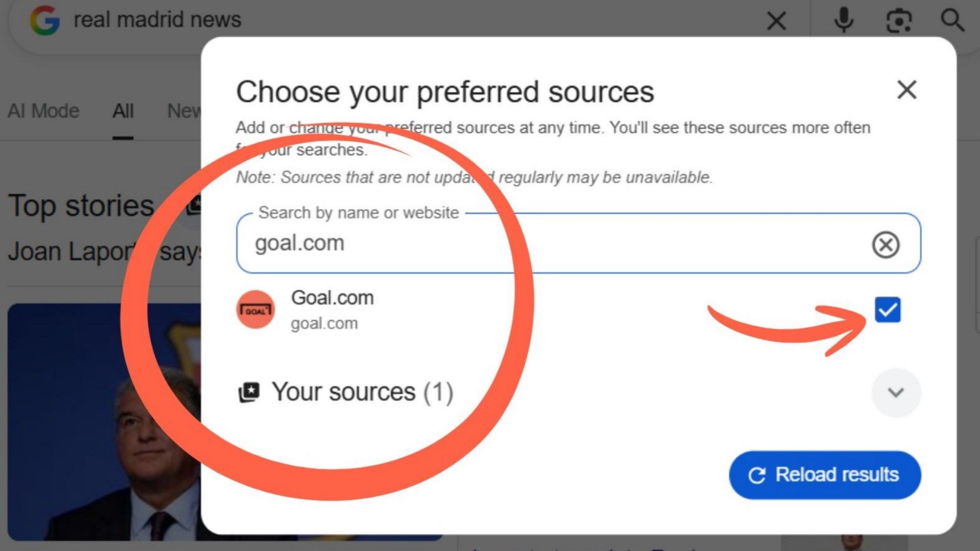
Task: Click the Goal.com source logo
Action: [255, 309]
